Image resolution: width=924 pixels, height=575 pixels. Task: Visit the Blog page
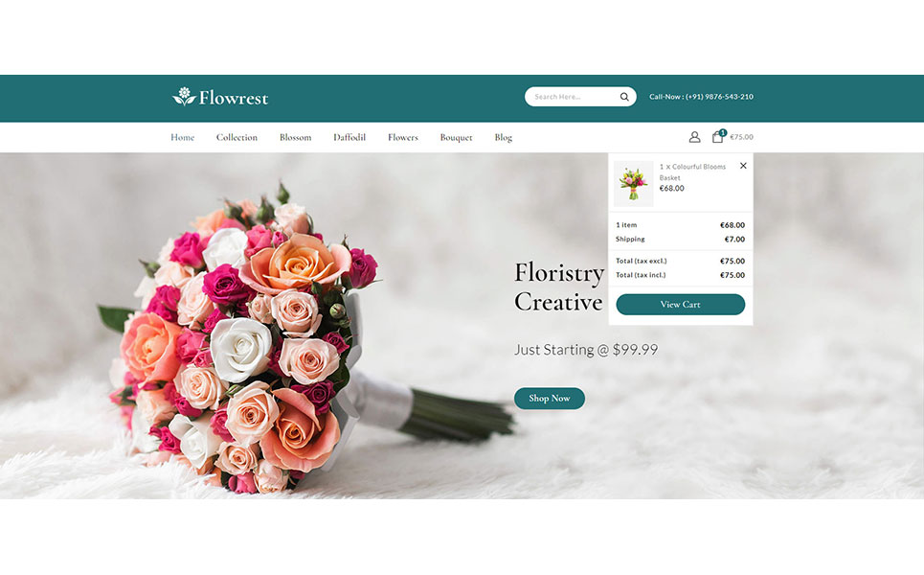[504, 137]
